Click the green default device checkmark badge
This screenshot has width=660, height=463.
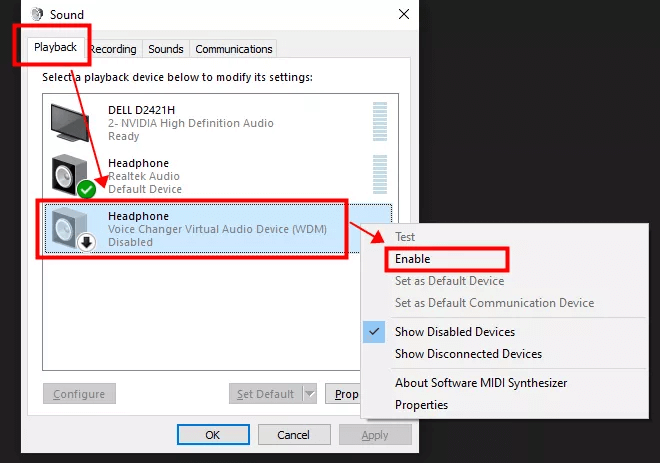click(x=87, y=189)
